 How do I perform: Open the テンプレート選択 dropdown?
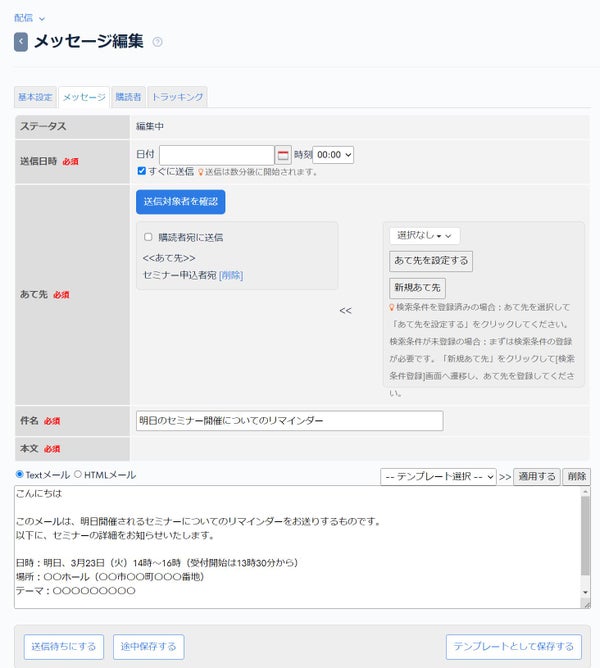tap(438, 477)
